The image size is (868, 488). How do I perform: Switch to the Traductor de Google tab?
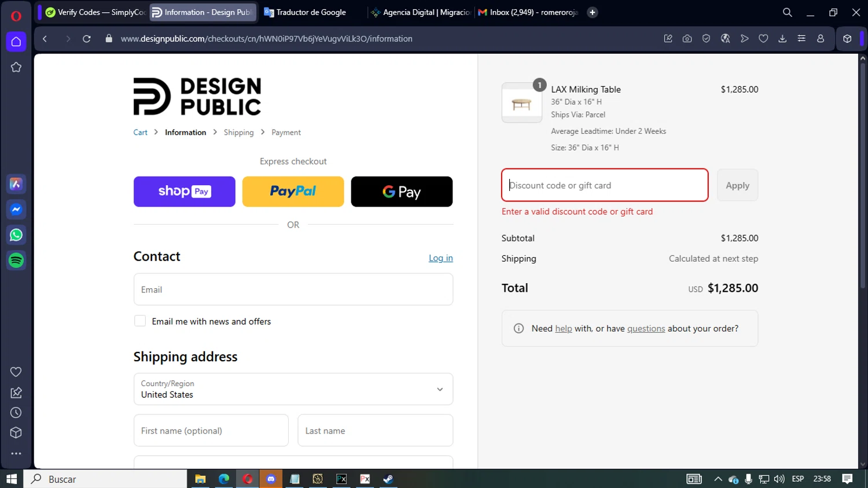(311, 12)
